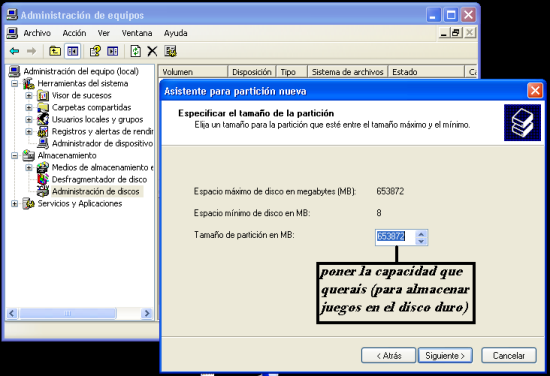The image size is (550, 376).
Task: Click the Administrador de dispositivos icon
Action: [43, 143]
